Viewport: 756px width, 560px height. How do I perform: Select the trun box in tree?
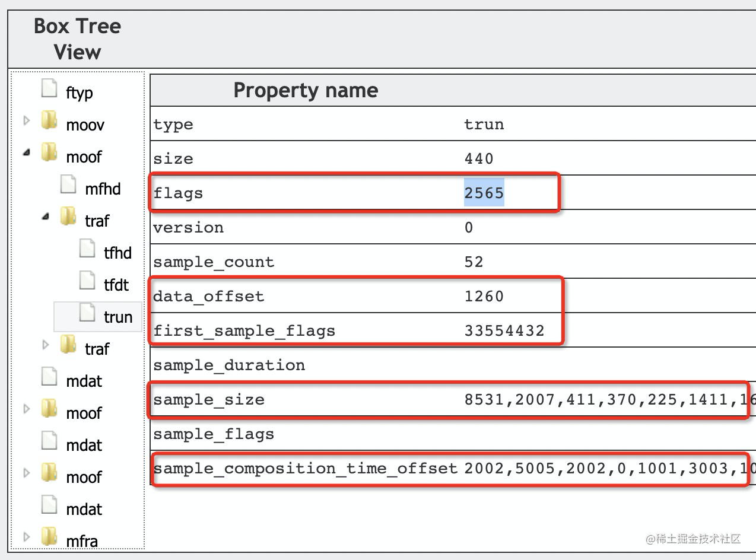(x=118, y=317)
